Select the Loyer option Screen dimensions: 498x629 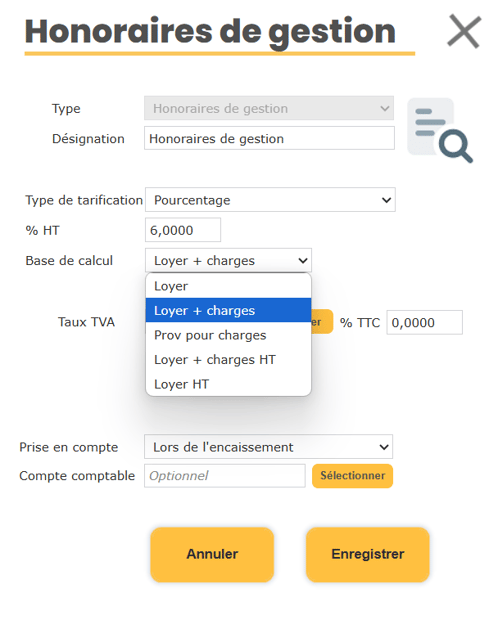click(x=228, y=286)
